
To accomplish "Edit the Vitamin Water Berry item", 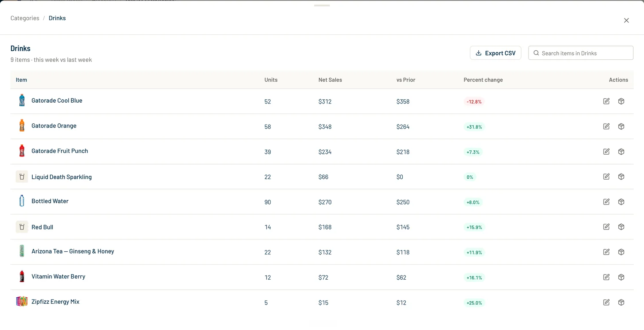I will (606, 277).
